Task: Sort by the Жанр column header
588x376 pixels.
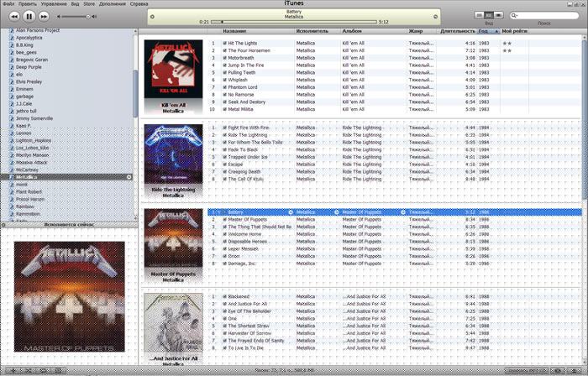Action: [x=422, y=31]
